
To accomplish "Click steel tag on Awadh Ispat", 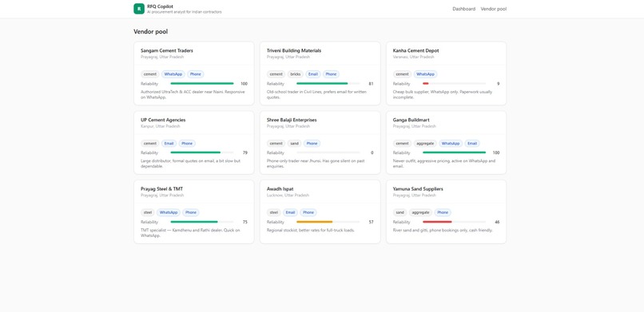I will (x=273, y=212).
